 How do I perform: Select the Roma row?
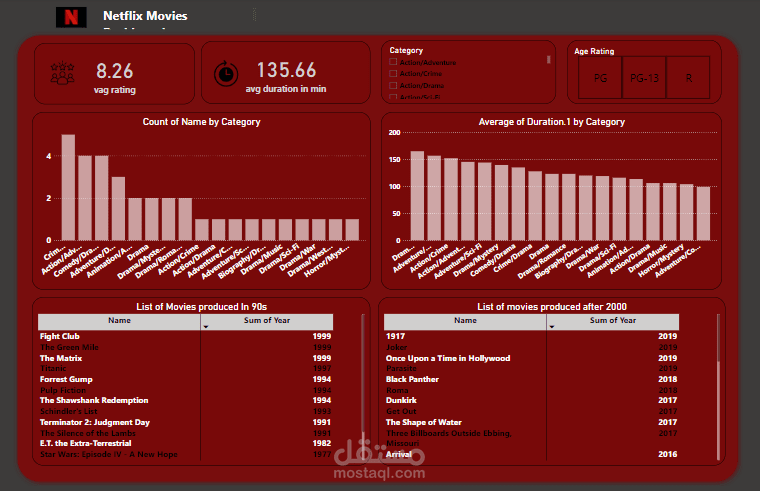(x=532, y=390)
